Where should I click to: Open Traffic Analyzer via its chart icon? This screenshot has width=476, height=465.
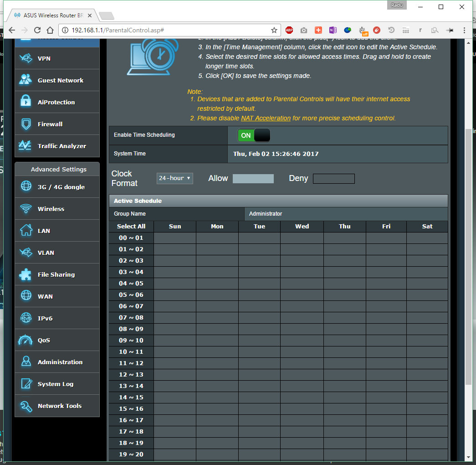(x=26, y=146)
